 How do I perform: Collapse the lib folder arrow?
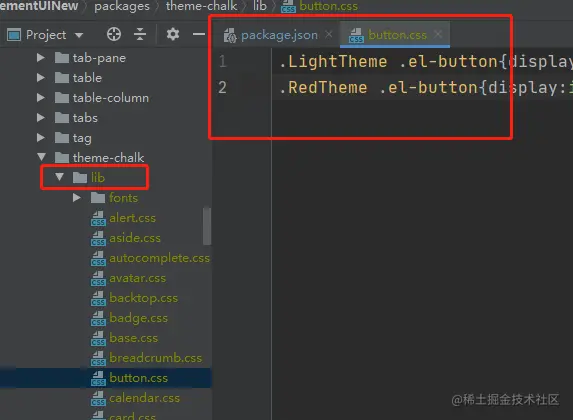coord(60,177)
